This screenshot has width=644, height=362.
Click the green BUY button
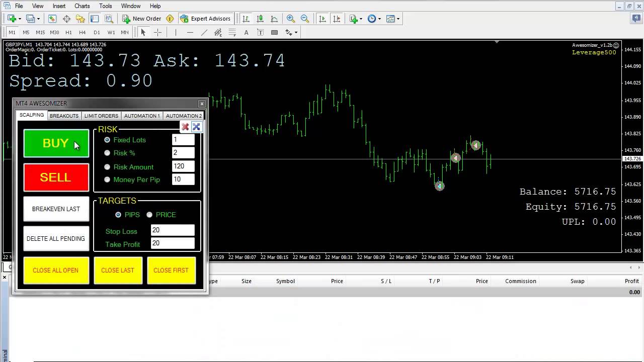(x=56, y=143)
